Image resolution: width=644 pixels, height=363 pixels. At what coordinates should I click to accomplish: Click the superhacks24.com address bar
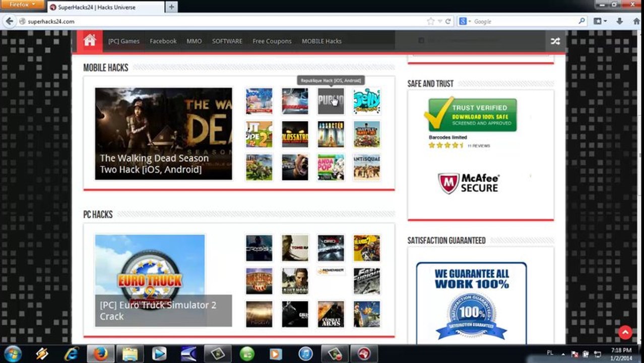(222, 21)
